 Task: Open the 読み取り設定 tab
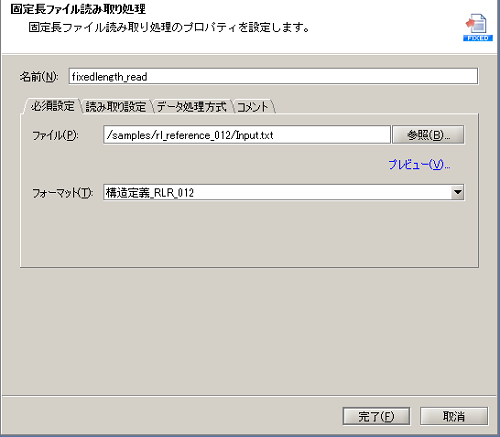pos(116,107)
